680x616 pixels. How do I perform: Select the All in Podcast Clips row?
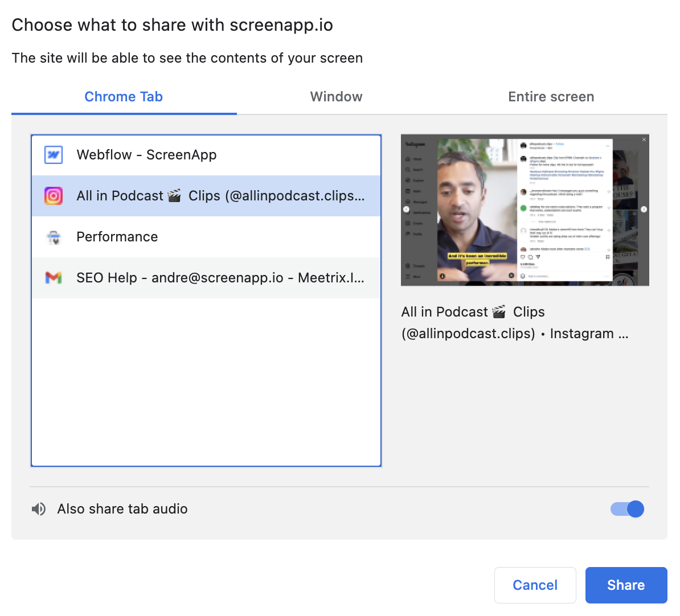(x=206, y=196)
